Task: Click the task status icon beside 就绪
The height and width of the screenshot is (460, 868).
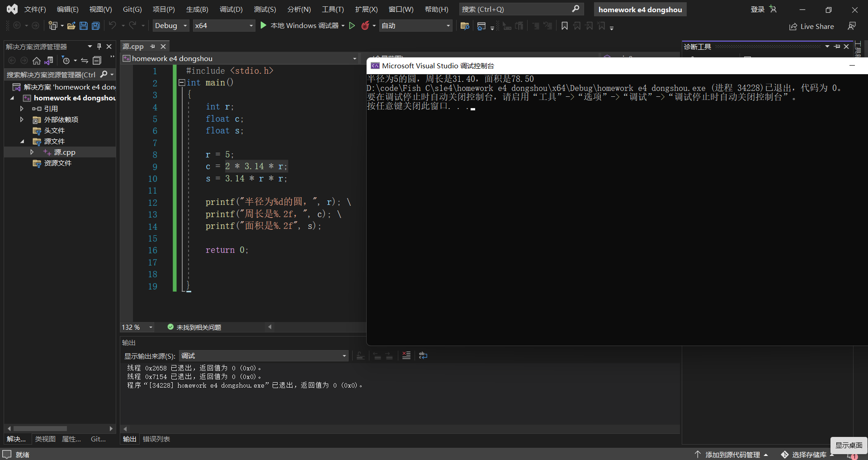Action: [x=7, y=454]
